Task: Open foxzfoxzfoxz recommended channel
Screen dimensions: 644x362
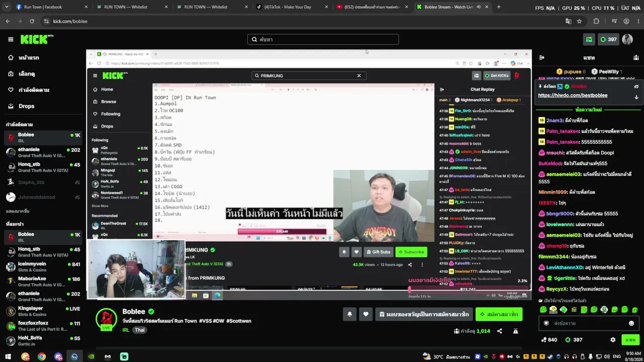Action: pos(43,326)
